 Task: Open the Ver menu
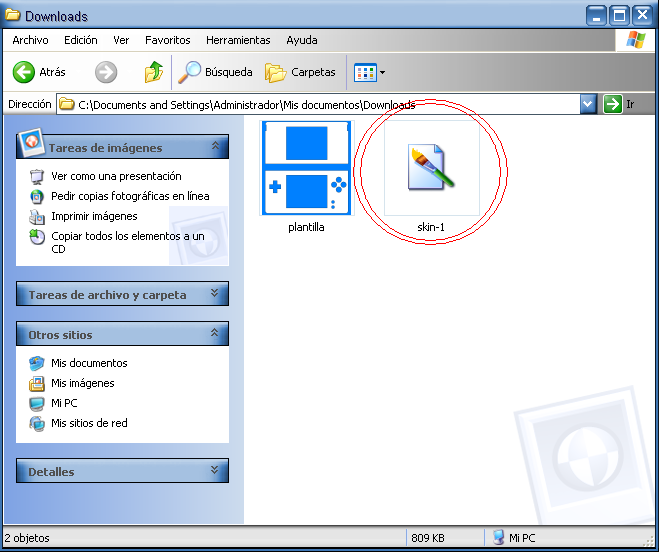click(121, 40)
